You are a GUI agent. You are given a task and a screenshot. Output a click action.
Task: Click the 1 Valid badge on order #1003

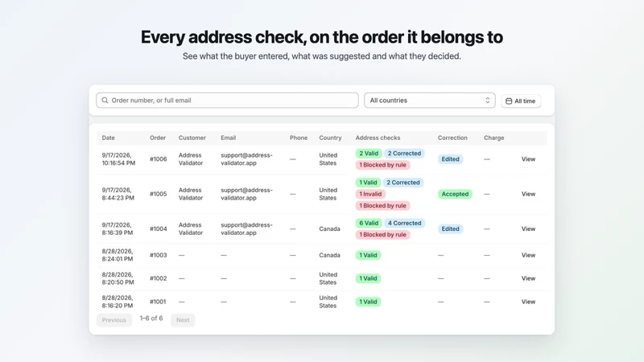368,255
